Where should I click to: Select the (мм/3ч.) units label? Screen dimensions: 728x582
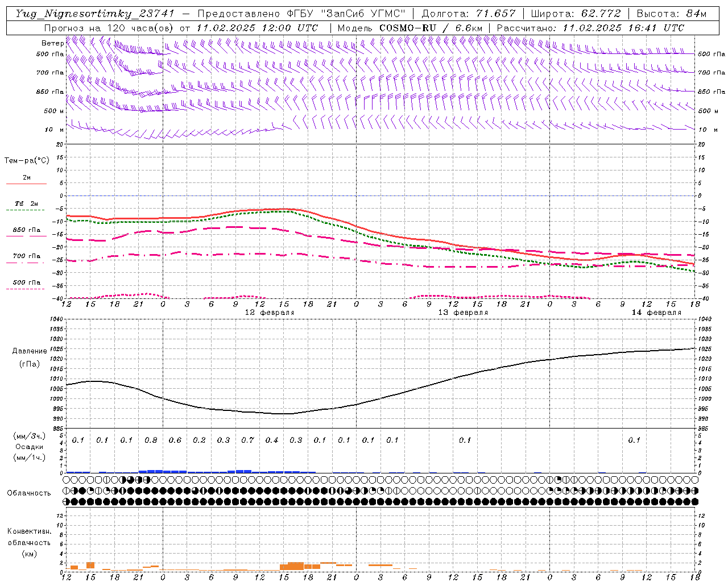click(x=30, y=436)
